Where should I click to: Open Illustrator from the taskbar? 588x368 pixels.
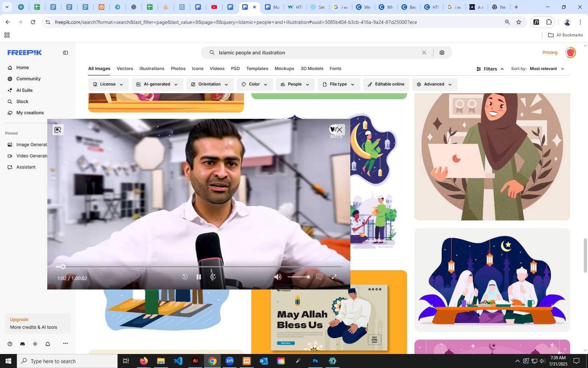coord(195,361)
